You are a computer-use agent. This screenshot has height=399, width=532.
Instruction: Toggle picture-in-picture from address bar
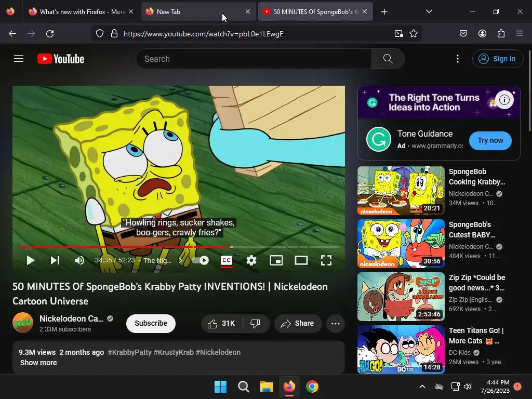[x=398, y=34]
